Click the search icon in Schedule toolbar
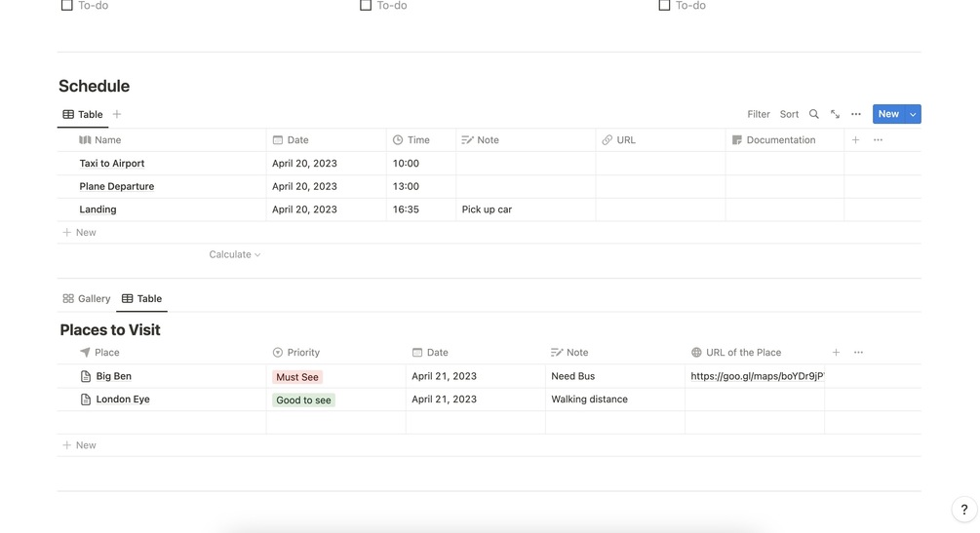 point(814,114)
